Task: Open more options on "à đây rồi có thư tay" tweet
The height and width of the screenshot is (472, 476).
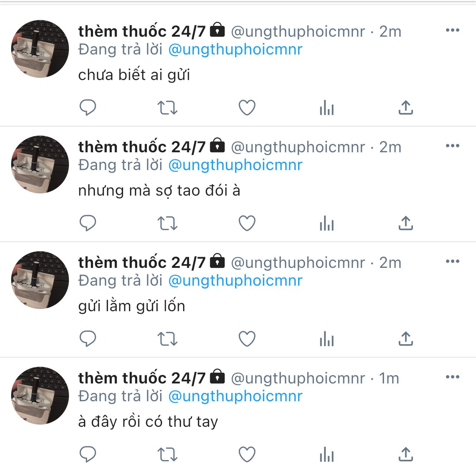Action: coord(452,377)
